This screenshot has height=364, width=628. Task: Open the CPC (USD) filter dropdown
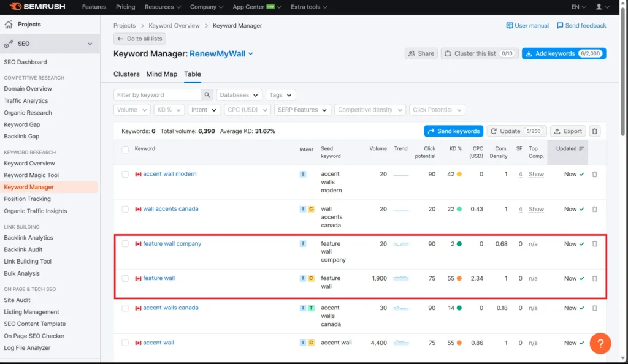[247, 110]
